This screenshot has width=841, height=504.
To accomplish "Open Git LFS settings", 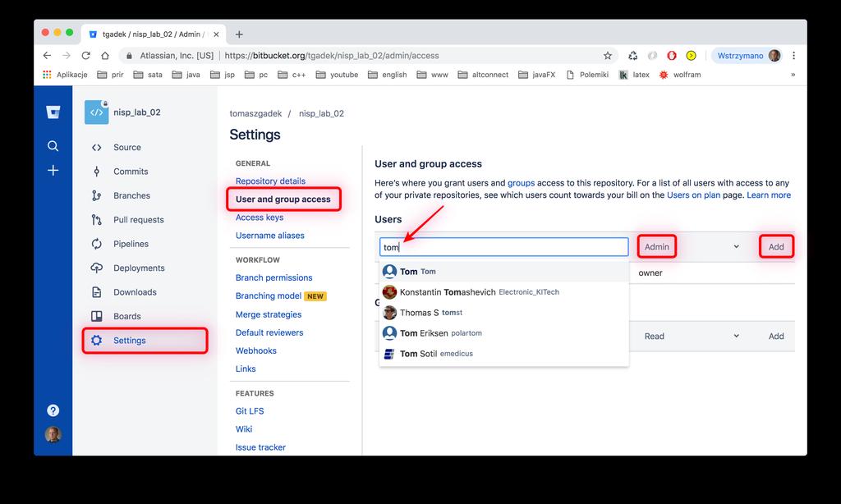I will 250,411.
